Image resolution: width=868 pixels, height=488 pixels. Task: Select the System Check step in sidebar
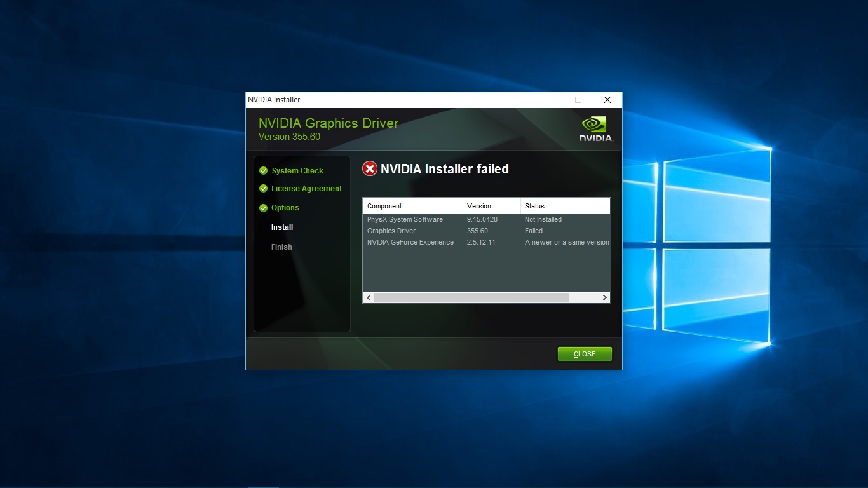pos(297,170)
